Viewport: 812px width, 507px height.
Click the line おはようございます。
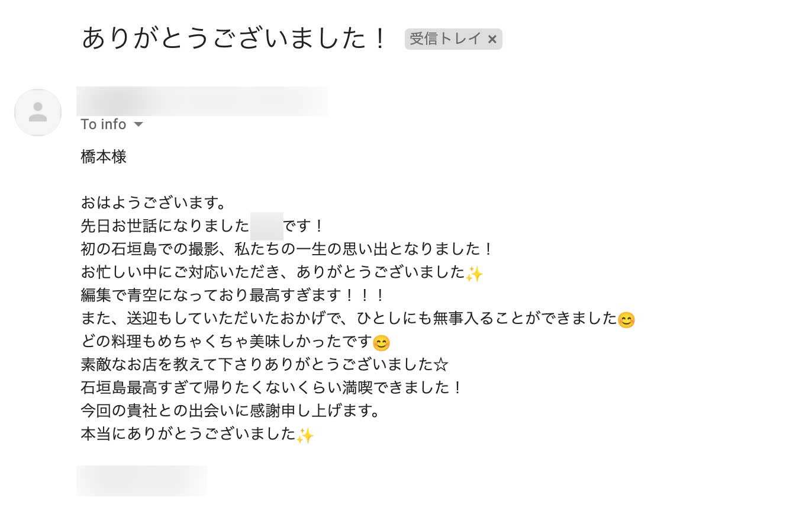click(x=153, y=203)
